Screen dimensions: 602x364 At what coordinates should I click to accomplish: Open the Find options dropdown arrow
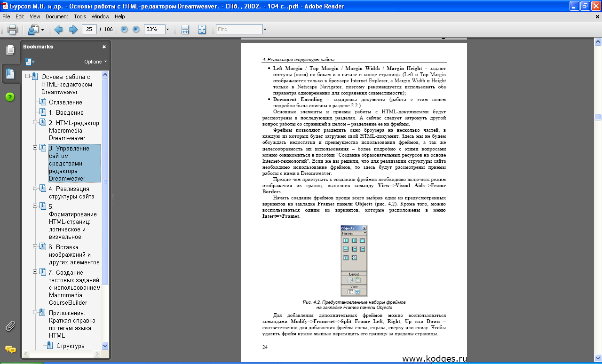[265, 29]
